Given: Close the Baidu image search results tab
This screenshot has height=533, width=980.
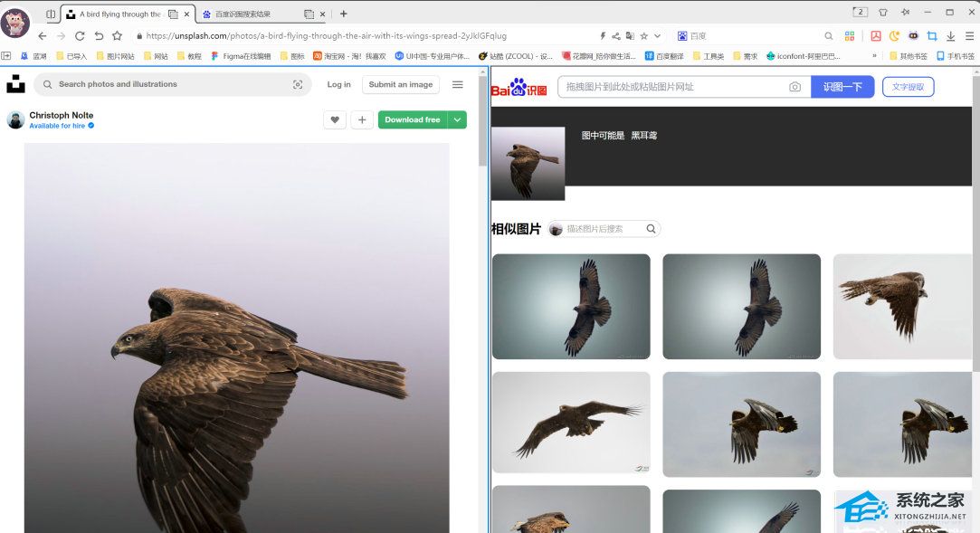Looking at the screenshot, I should click(322, 14).
